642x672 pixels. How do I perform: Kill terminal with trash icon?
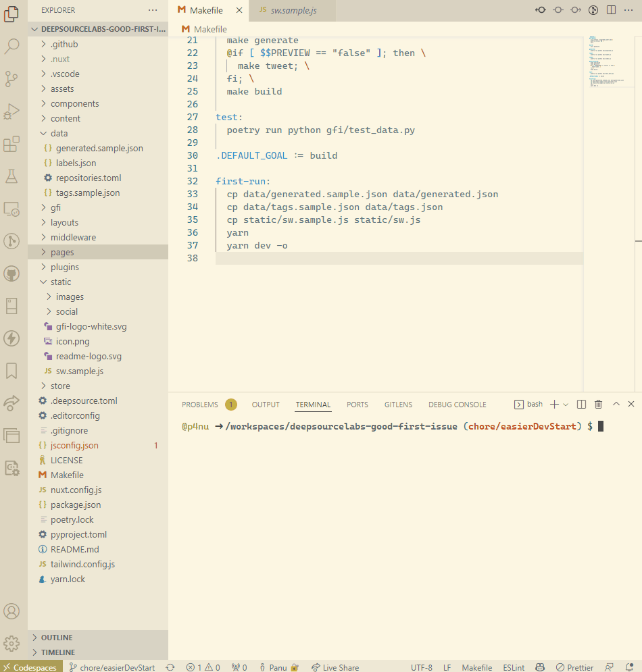pyautogui.click(x=598, y=404)
